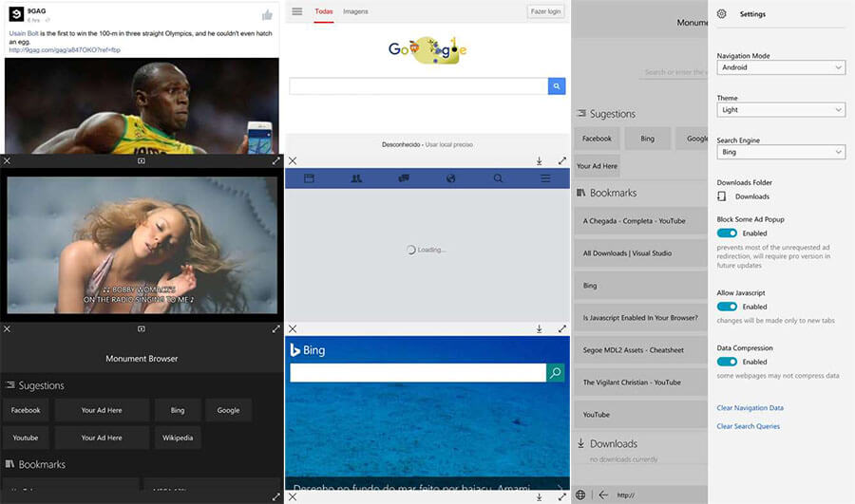
Task: Open Navigation Mode dropdown showing Android
Action: pyautogui.click(x=781, y=67)
